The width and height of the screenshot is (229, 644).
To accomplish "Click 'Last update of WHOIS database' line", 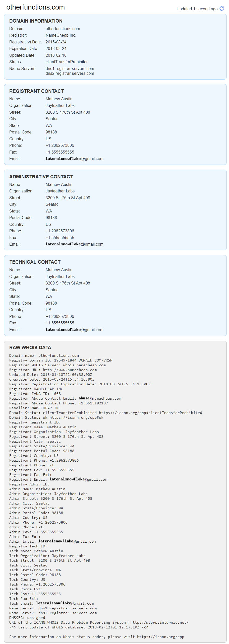I will [79, 627].
